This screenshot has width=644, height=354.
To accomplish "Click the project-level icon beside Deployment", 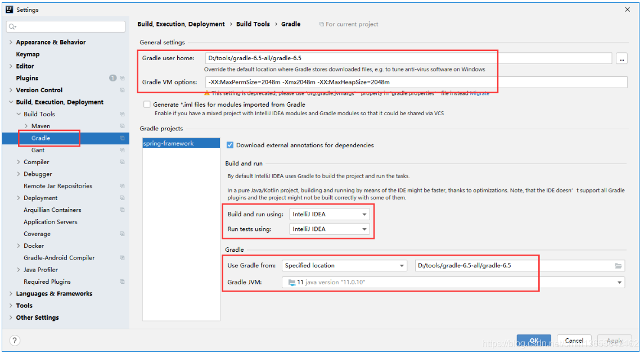I will (123, 198).
